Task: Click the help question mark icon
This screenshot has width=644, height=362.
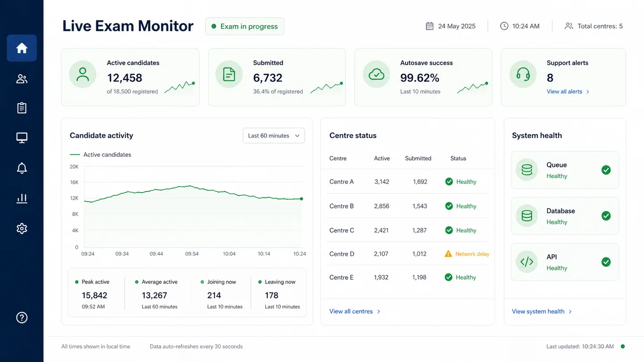Action: pos(22,317)
